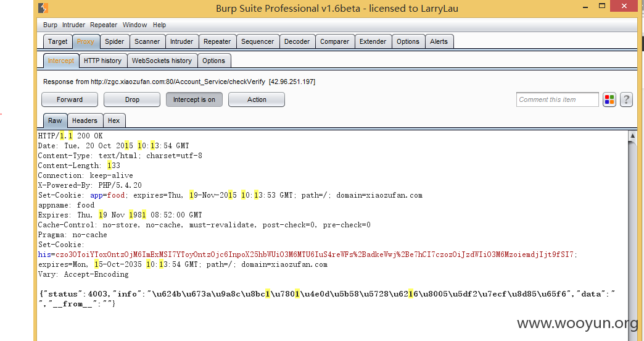Click the Burp Suite title bar icon
The height and width of the screenshot is (341, 644).
click(43, 8)
